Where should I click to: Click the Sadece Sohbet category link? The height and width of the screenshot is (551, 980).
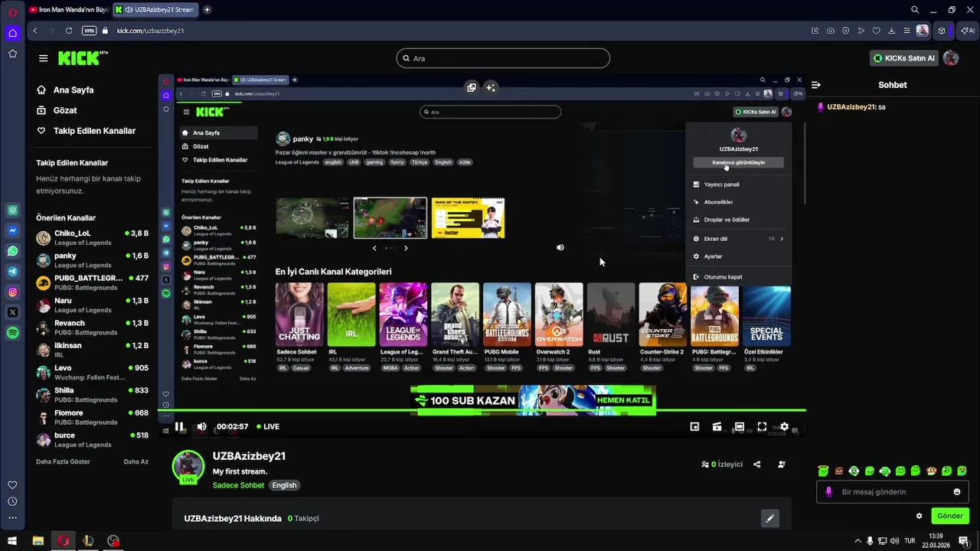(238, 485)
